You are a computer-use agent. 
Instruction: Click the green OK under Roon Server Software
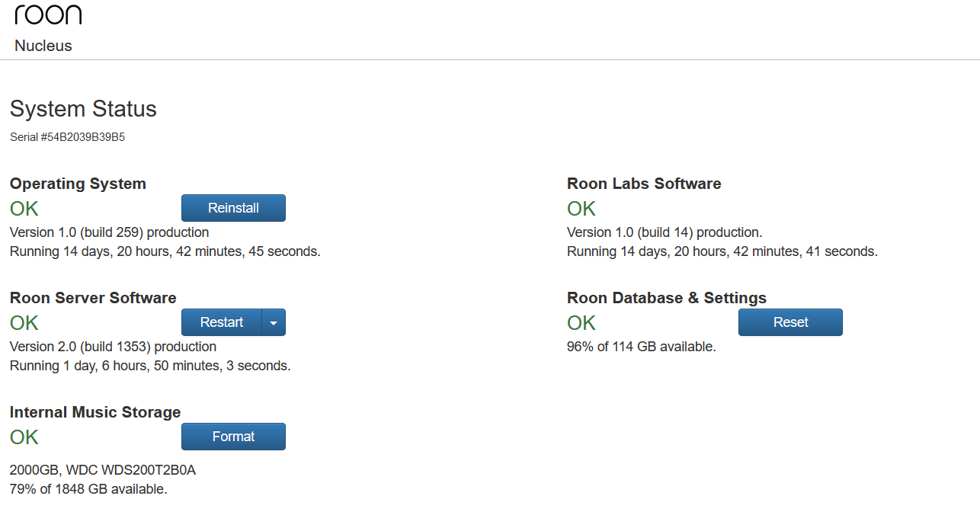coord(23,322)
